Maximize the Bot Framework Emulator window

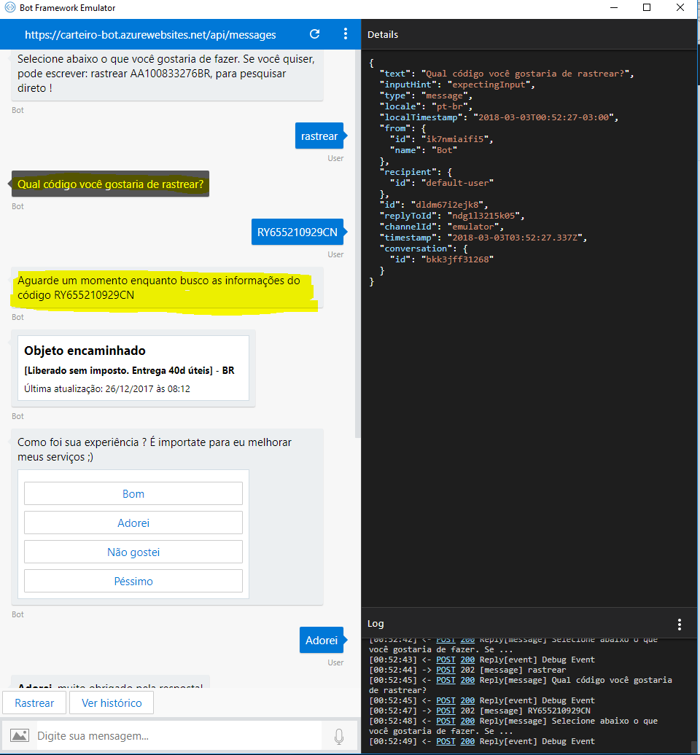647,8
